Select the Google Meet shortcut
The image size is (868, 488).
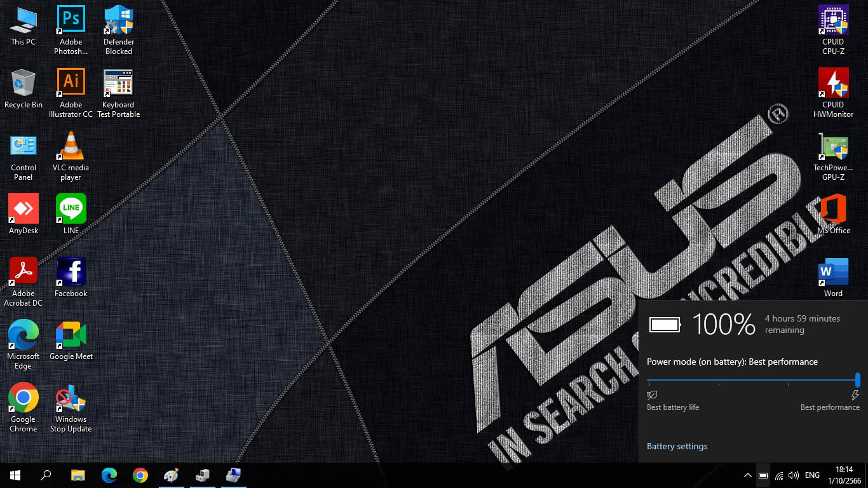71,341
